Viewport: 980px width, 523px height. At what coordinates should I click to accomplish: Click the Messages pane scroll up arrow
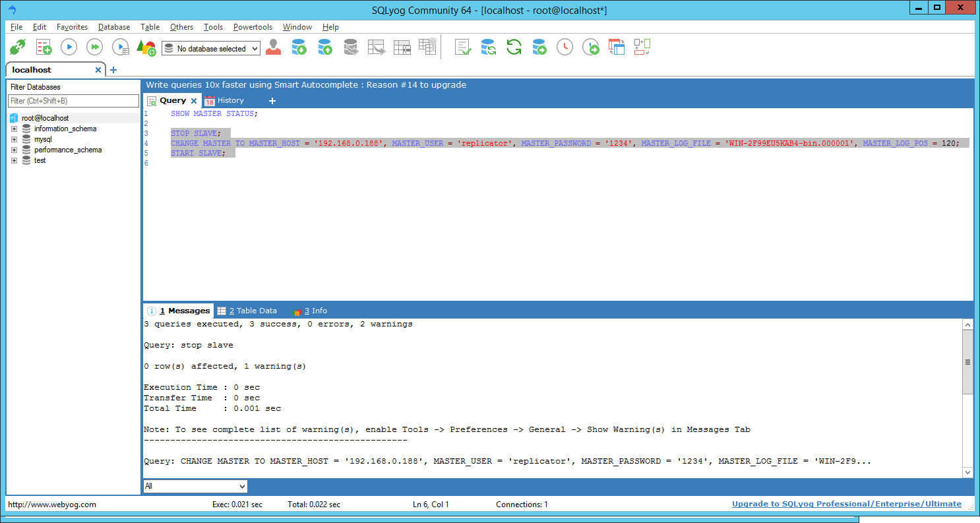coord(967,324)
